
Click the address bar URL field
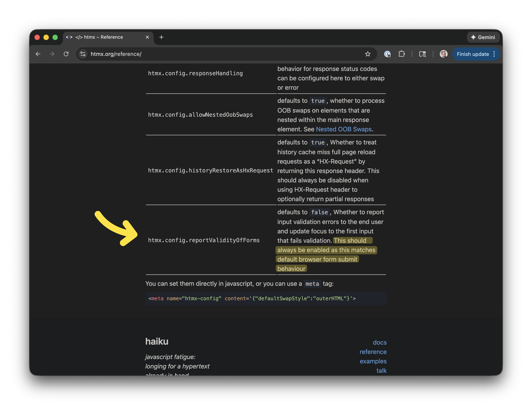[217, 54]
